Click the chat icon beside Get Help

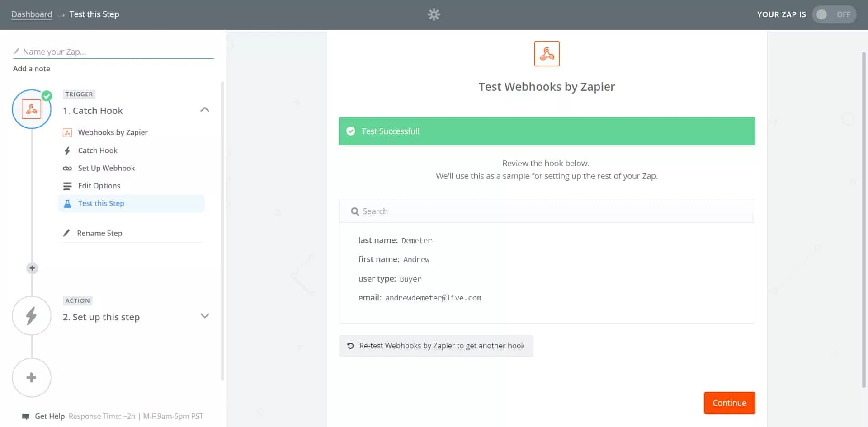pos(26,417)
